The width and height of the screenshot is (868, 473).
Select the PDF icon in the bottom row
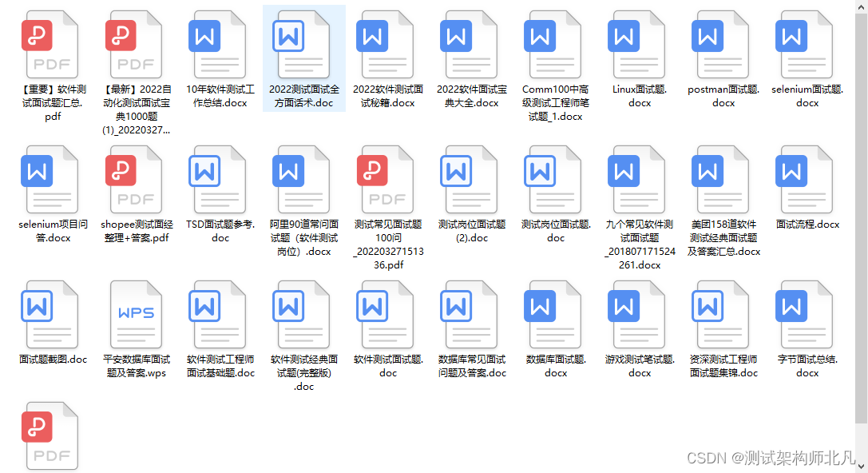point(50,436)
